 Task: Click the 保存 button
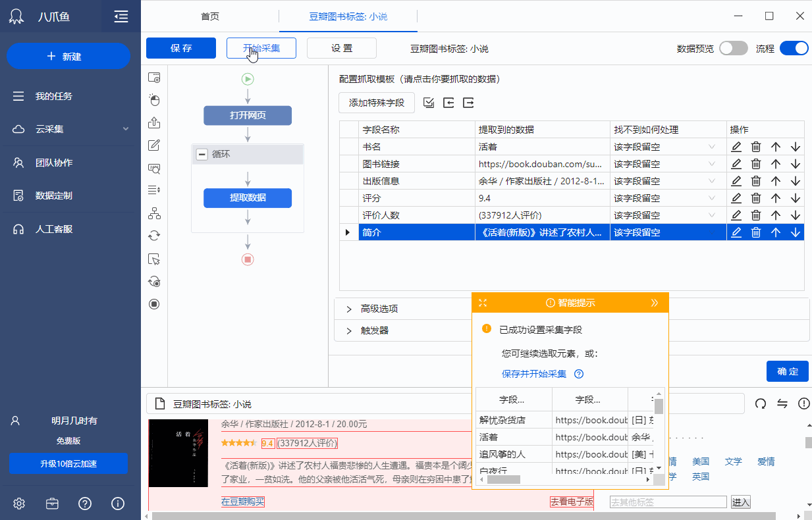click(181, 48)
